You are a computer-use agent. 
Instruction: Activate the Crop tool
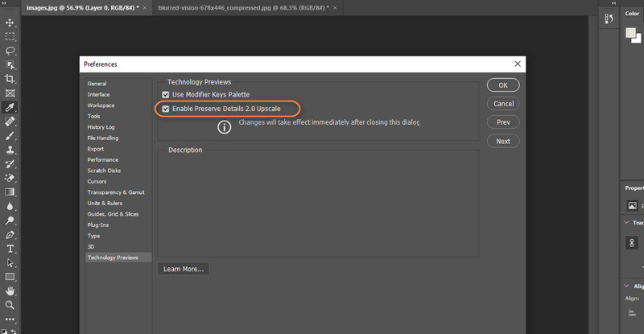click(10, 79)
